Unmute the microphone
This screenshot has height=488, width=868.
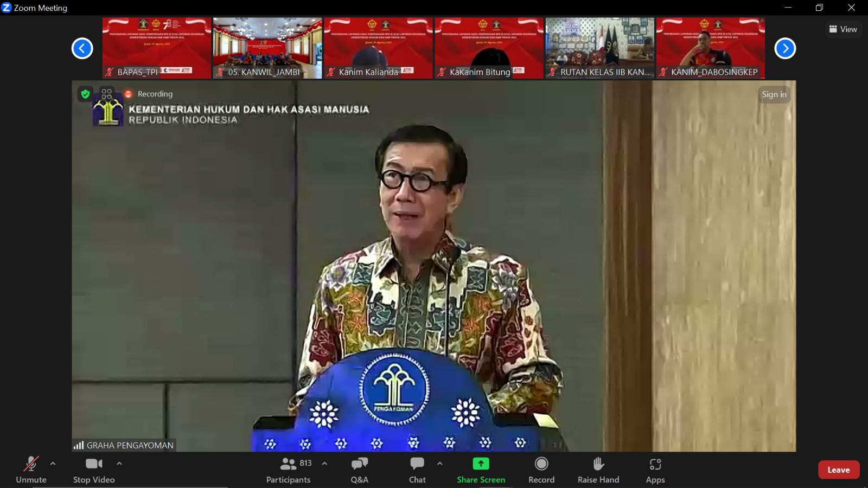(31, 470)
